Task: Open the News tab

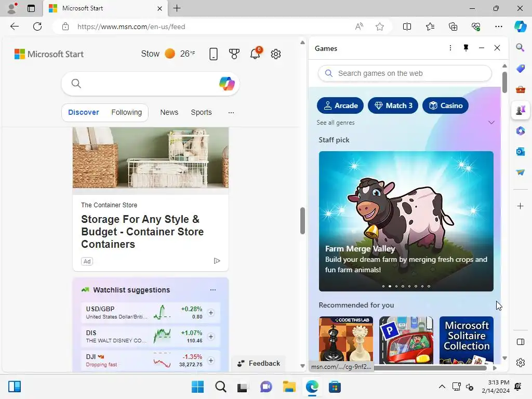Action: [x=169, y=112]
